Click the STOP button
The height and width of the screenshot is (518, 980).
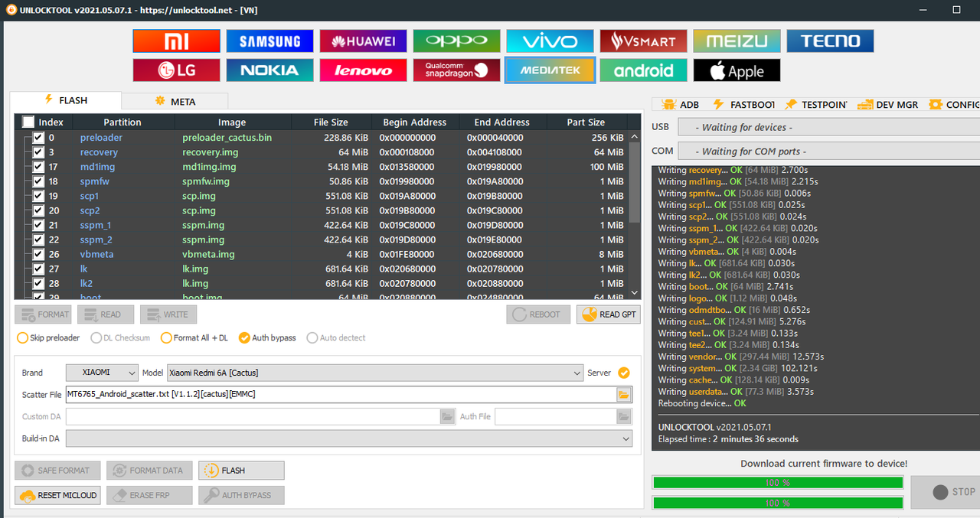(946, 492)
